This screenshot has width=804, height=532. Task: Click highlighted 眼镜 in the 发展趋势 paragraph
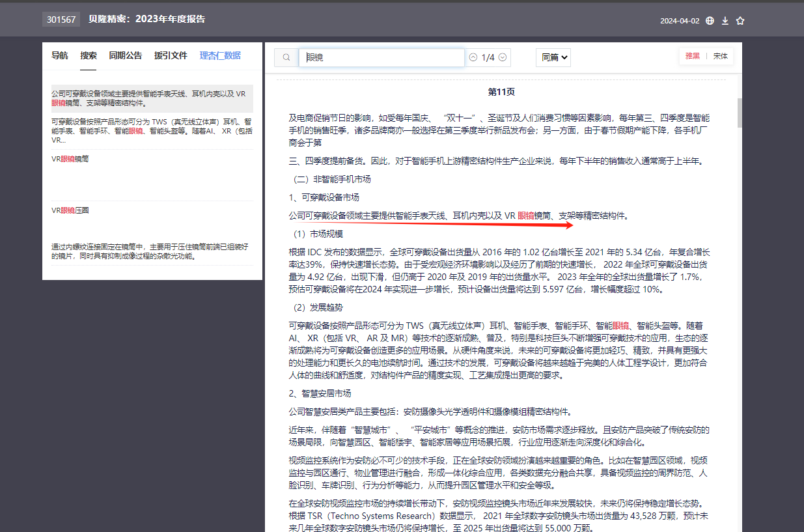(x=620, y=326)
